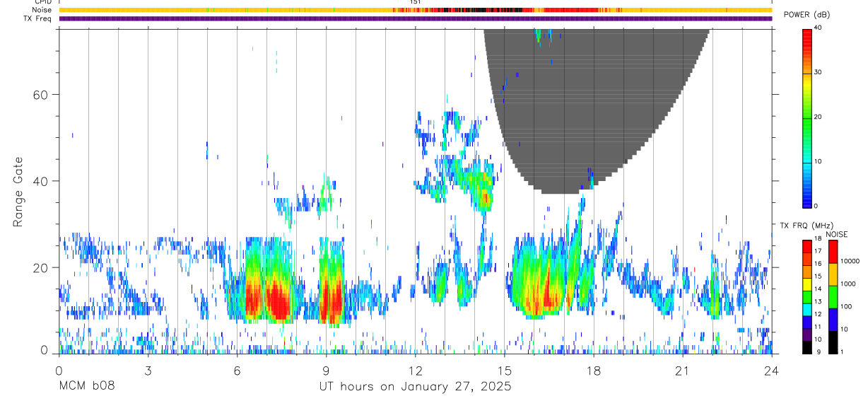
Task: Click the 15 tick on UT hours axis
Action: [x=504, y=370]
